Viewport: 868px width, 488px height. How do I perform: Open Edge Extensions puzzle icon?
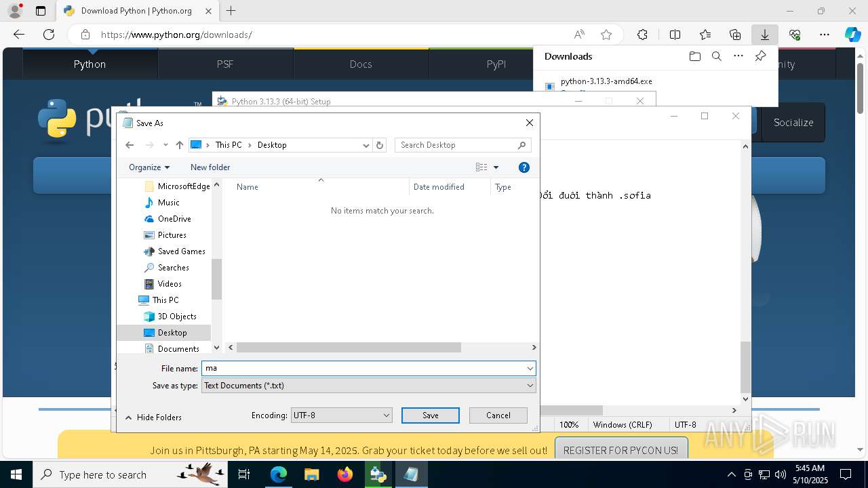click(x=642, y=35)
